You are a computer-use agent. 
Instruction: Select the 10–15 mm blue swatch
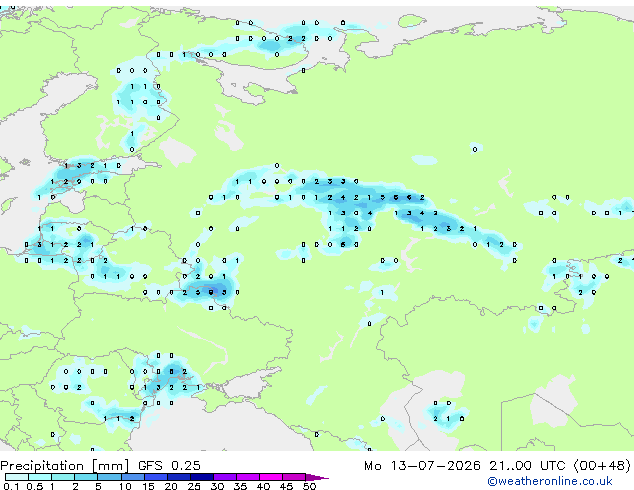(x=132, y=477)
